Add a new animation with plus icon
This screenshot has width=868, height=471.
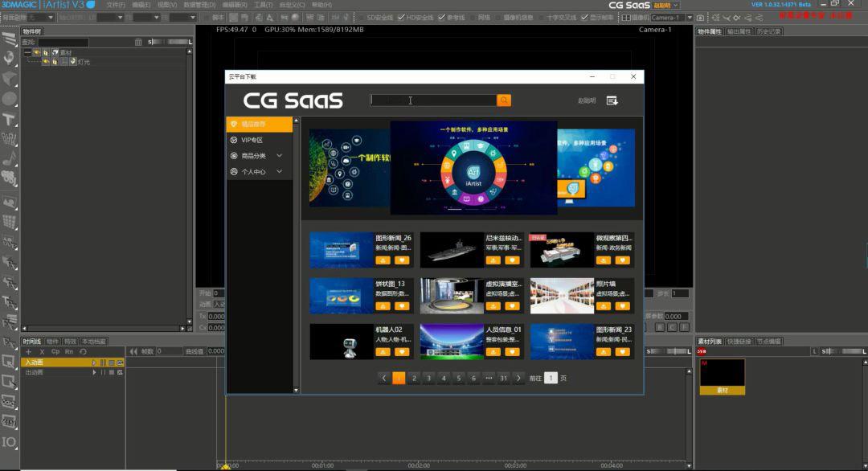(x=29, y=351)
